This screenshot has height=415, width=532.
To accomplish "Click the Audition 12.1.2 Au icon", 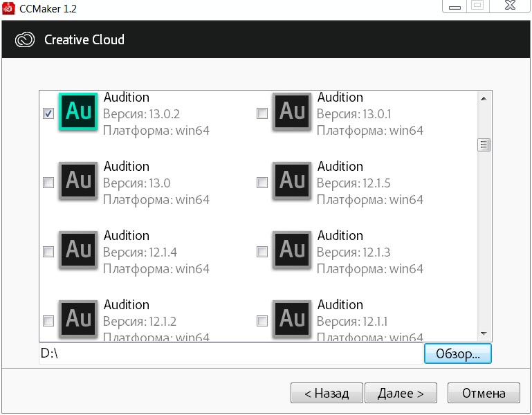I will click(x=78, y=319).
